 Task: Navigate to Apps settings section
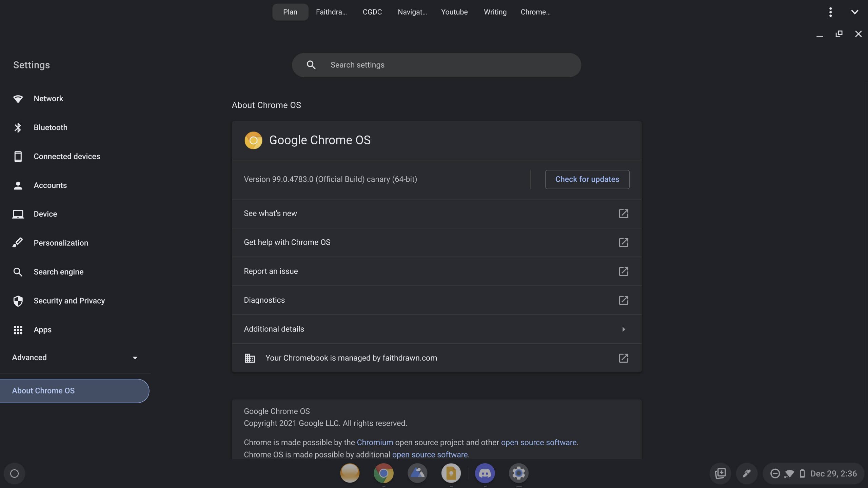tap(42, 329)
